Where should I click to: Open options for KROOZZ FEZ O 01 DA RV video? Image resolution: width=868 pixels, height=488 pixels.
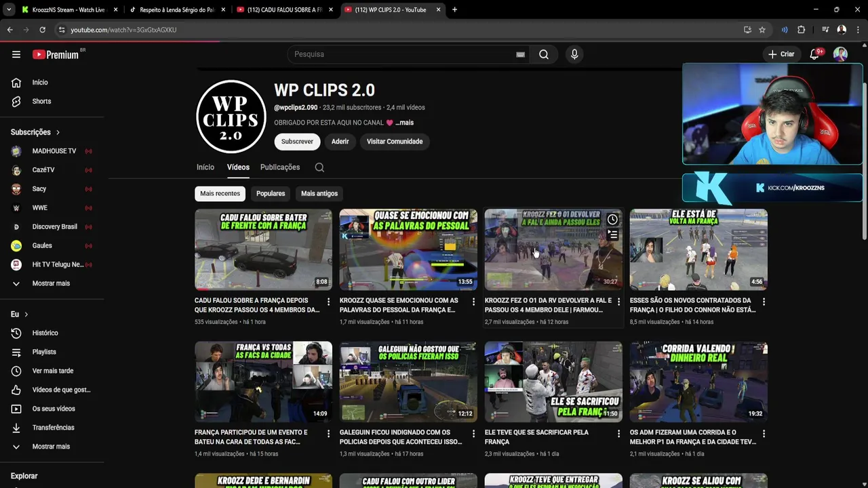pyautogui.click(x=618, y=302)
